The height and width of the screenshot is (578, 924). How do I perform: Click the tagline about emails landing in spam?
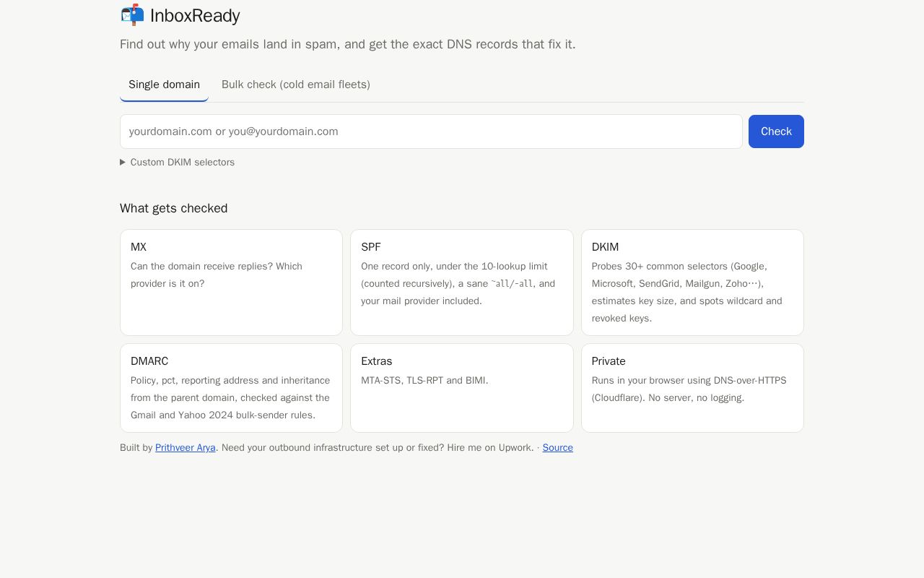[348, 44]
